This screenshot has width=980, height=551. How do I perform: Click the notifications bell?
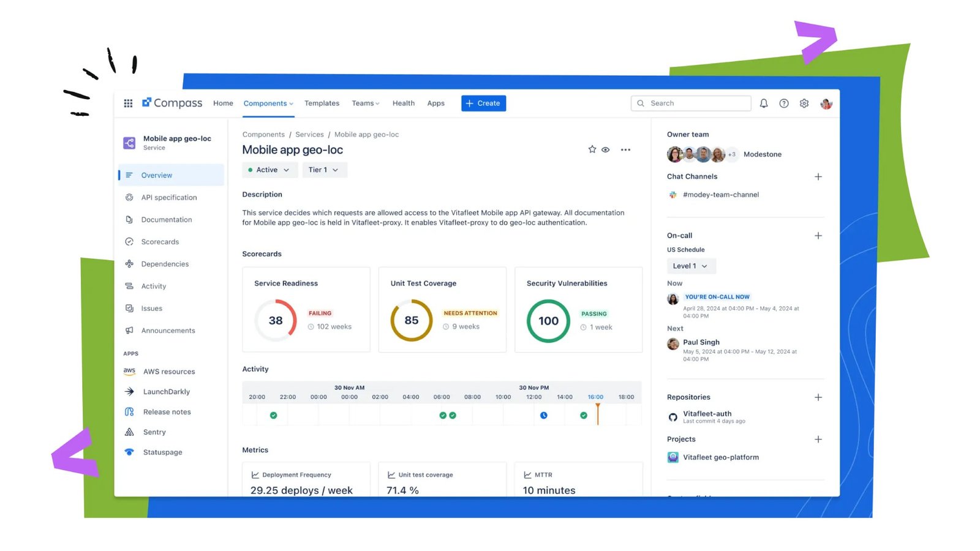click(764, 103)
